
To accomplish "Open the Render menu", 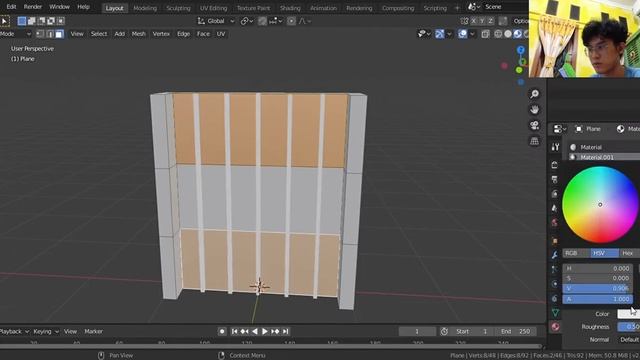I will point(33,7).
